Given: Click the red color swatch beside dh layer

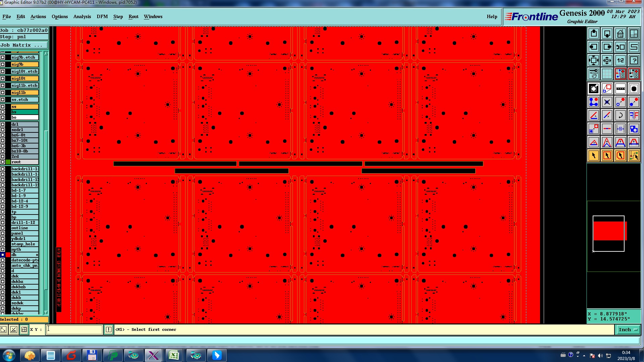Looking at the screenshot, I should [8, 255].
